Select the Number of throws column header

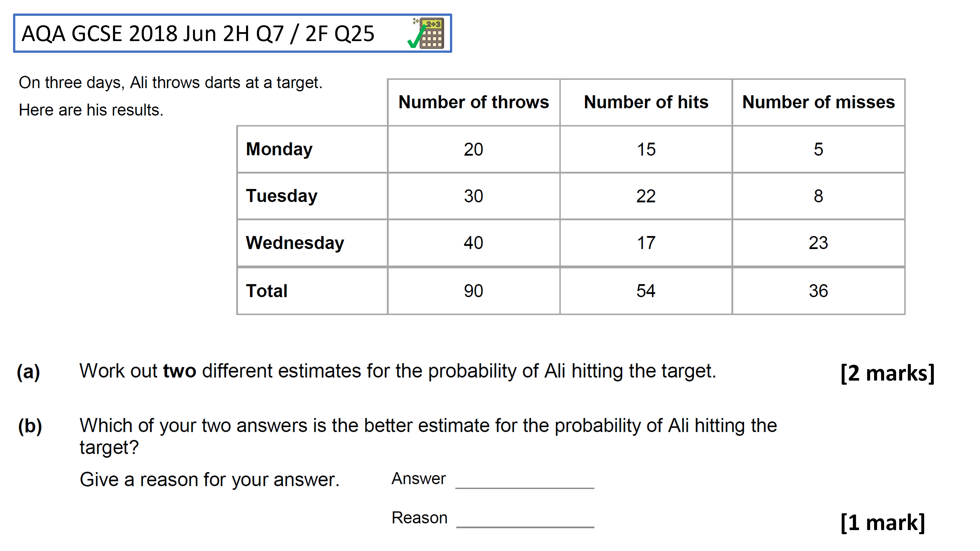pos(474,102)
